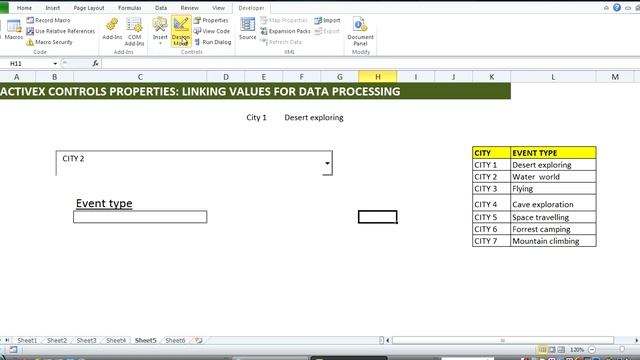Click the Event type text box
The width and height of the screenshot is (640, 360).
pos(140,217)
